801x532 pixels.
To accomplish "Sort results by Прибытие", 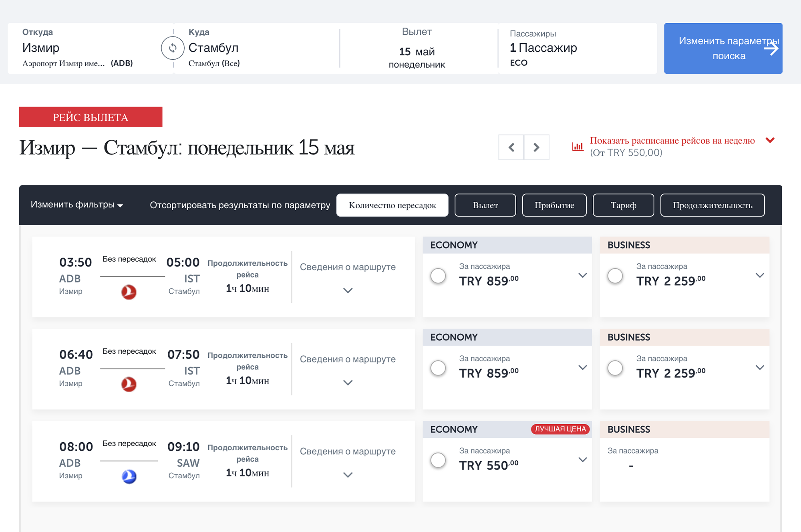I will click(x=554, y=205).
